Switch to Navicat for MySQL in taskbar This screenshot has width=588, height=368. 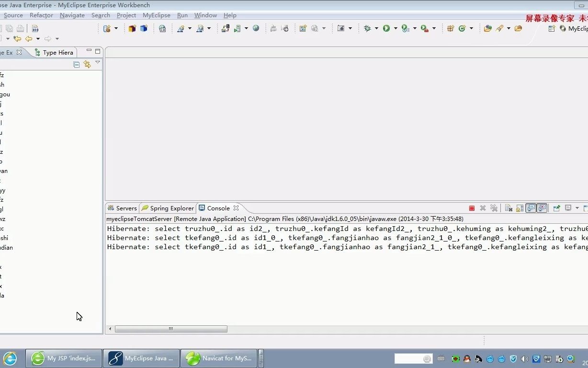(x=219, y=358)
